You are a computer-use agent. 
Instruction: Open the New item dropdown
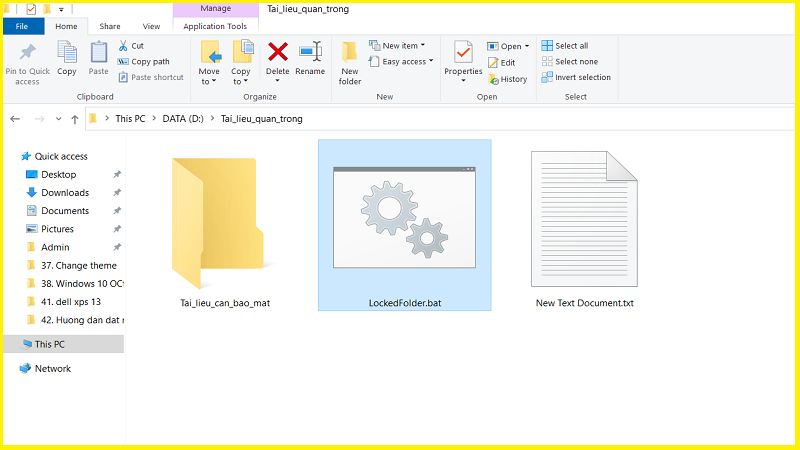[397, 45]
